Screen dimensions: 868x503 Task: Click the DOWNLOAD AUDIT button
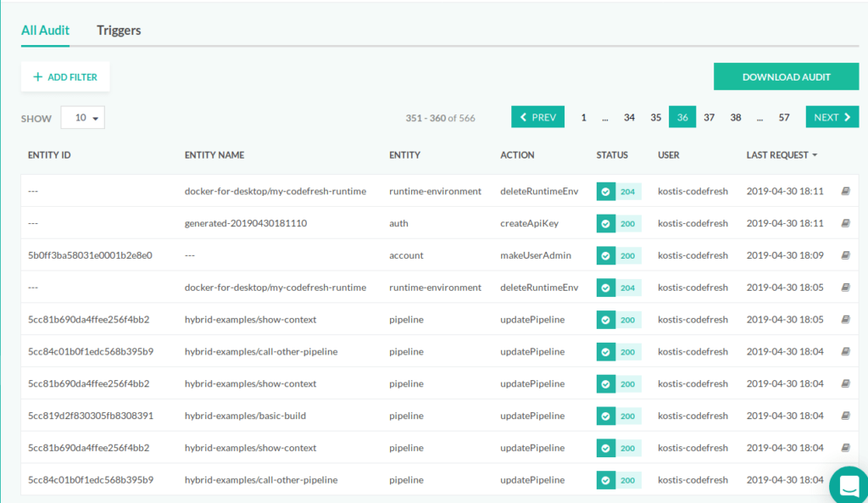(x=786, y=76)
